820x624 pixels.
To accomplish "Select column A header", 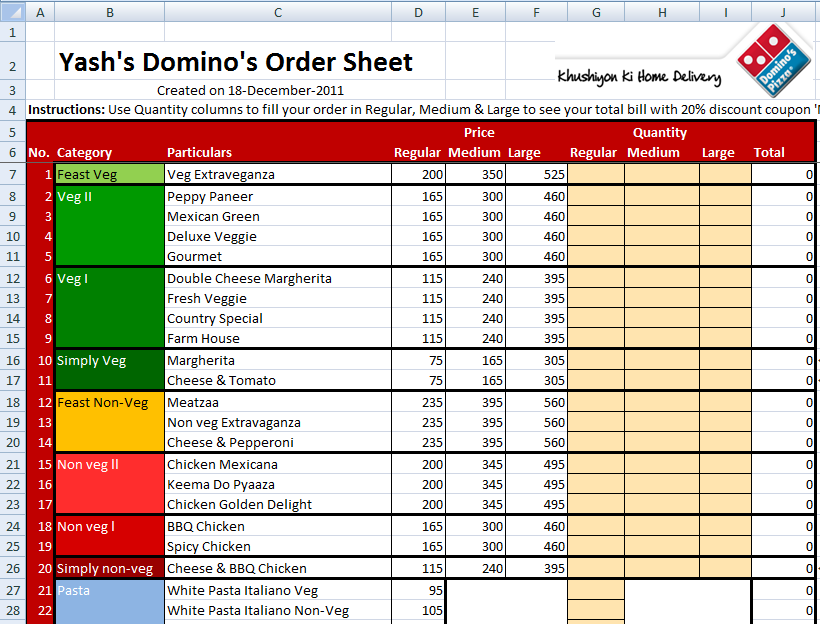I will pyautogui.click(x=40, y=13).
